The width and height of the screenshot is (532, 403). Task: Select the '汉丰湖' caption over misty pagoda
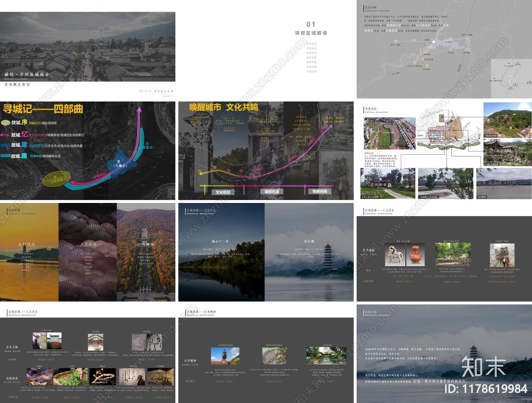click(309, 242)
